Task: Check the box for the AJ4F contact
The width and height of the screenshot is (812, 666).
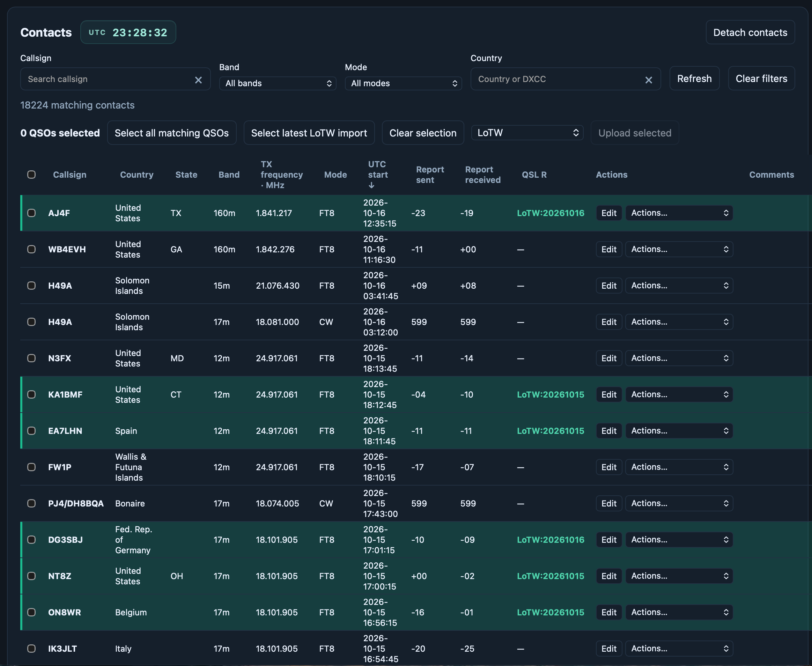Action: point(31,213)
